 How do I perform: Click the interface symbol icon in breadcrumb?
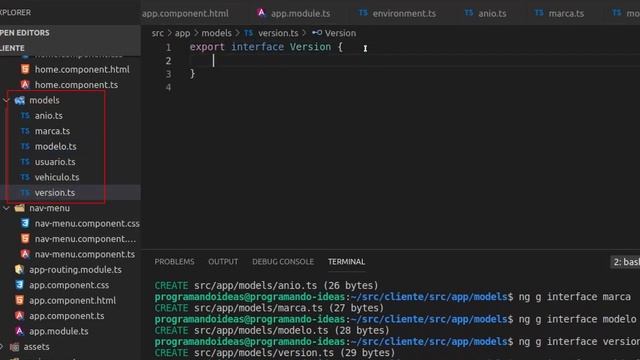point(317,33)
